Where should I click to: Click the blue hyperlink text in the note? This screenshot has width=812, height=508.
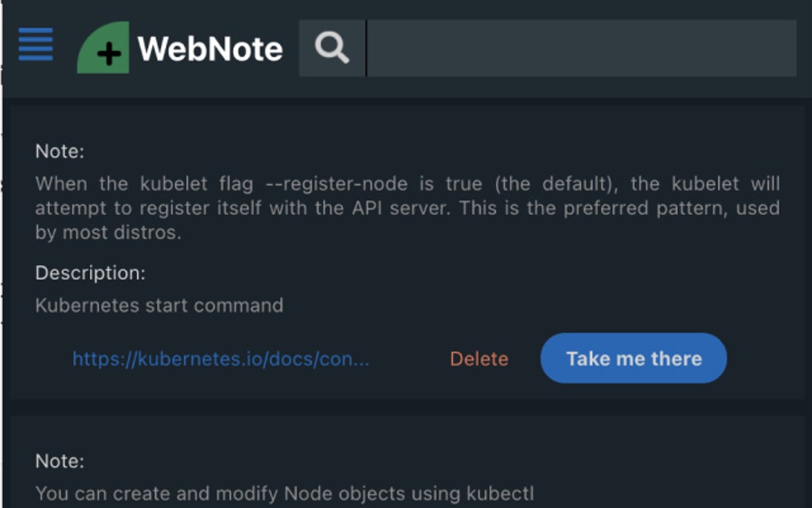(x=220, y=358)
